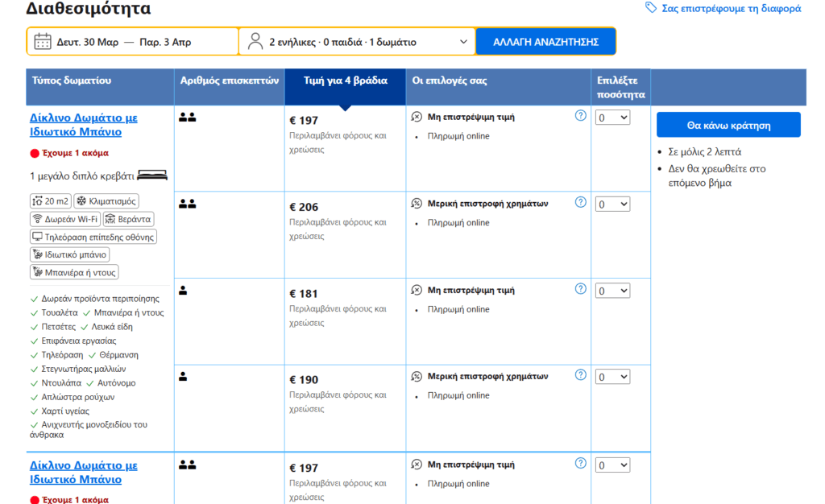Open first 'Δίκλινο Δωμάτιο με Ιδιωτικό Μπάνιο' link
The height and width of the screenshot is (504, 825).
click(84, 125)
